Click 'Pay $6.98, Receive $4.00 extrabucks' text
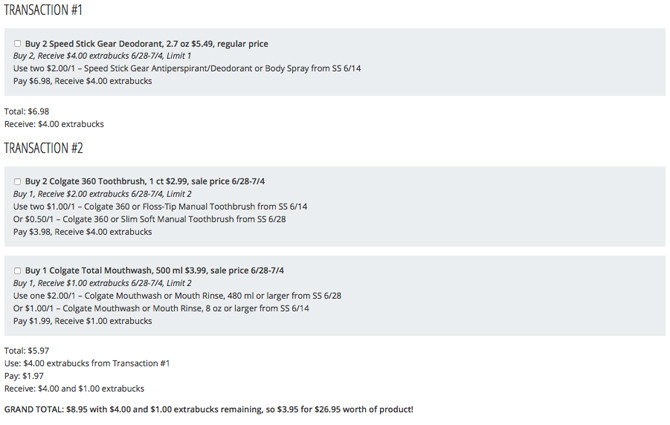This screenshot has width=670, height=425. coord(82,81)
